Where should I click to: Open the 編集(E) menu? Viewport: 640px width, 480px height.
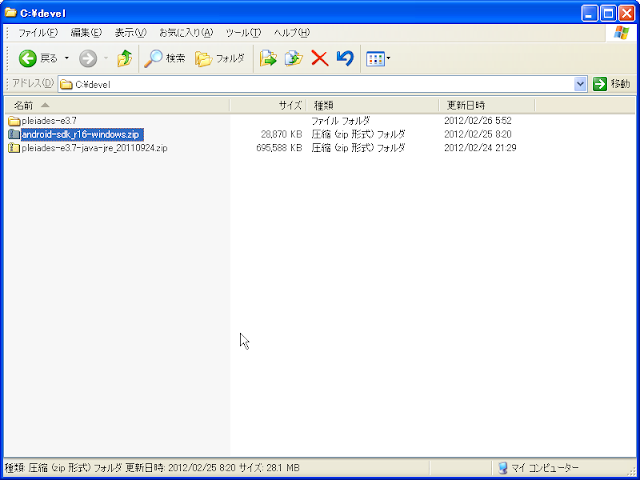[x=86, y=33]
